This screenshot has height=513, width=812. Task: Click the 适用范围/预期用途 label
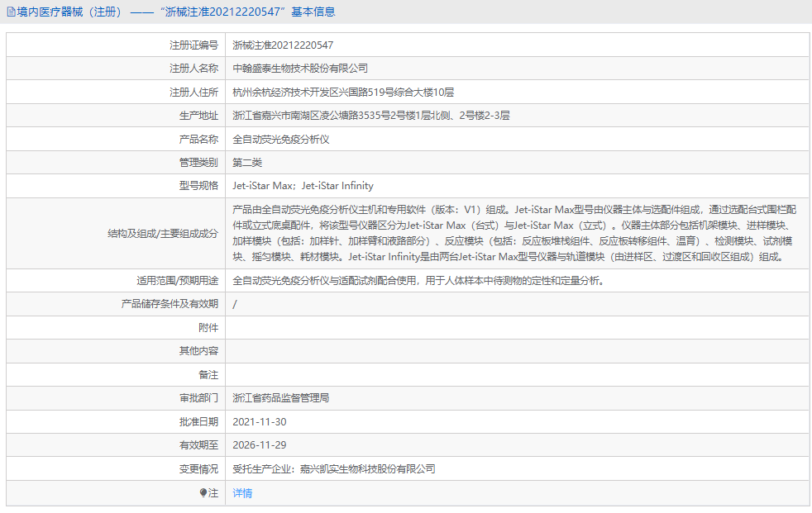(178, 280)
